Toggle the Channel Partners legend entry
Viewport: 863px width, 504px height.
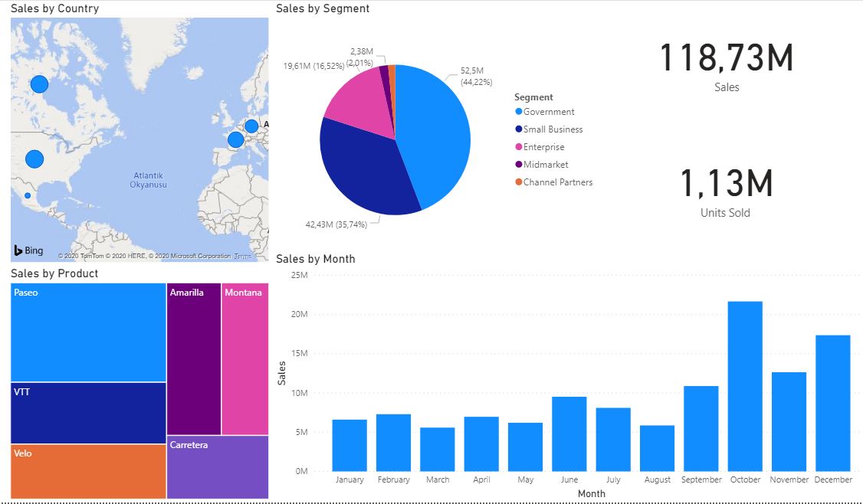pos(553,182)
